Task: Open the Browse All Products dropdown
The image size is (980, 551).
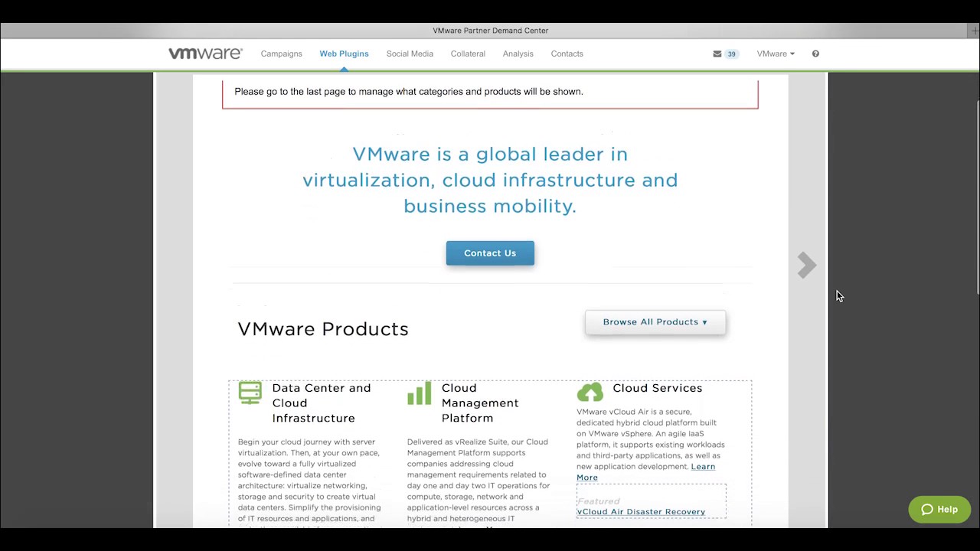Action: tap(655, 321)
